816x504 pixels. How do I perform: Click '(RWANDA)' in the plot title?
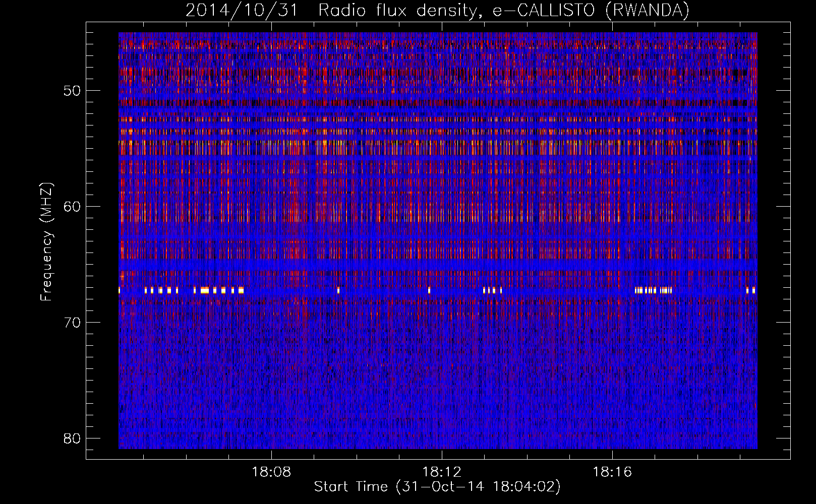click(647, 10)
